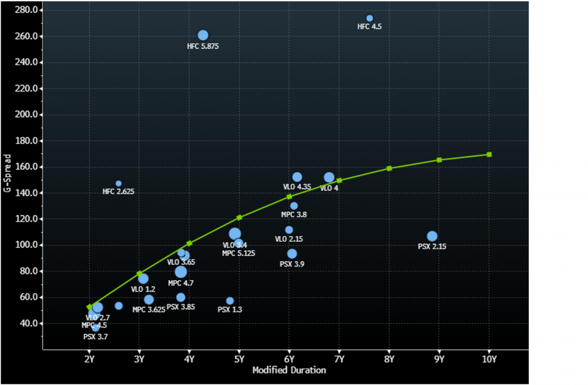Select the VLO 4 bubble

click(x=329, y=178)
